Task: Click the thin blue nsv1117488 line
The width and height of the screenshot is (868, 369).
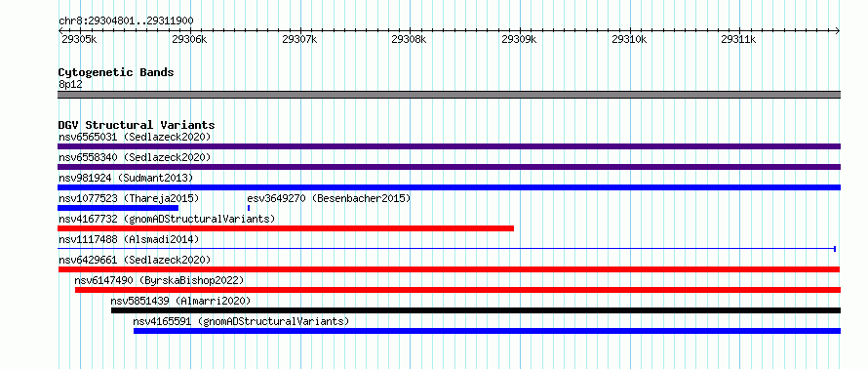Action: (x=446, y=249)
